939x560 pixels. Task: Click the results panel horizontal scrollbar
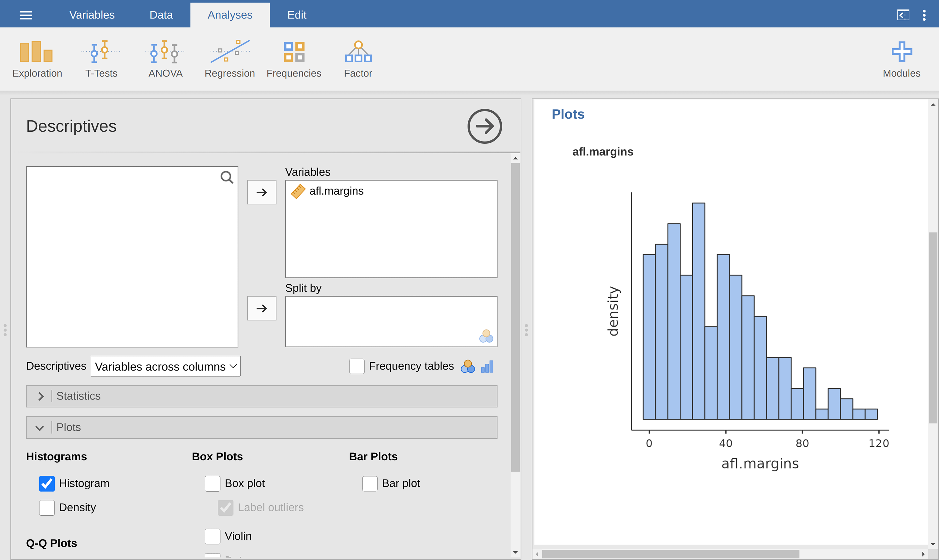click(x=671, y=554)
